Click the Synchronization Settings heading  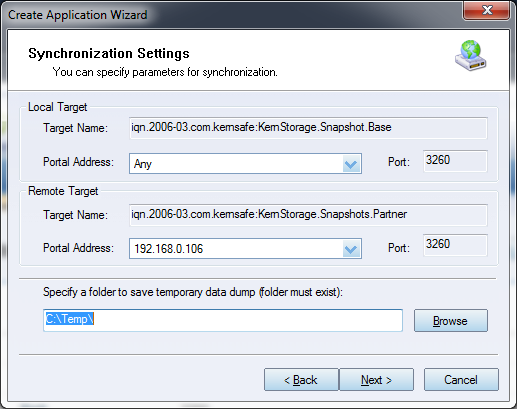point(109,53)
